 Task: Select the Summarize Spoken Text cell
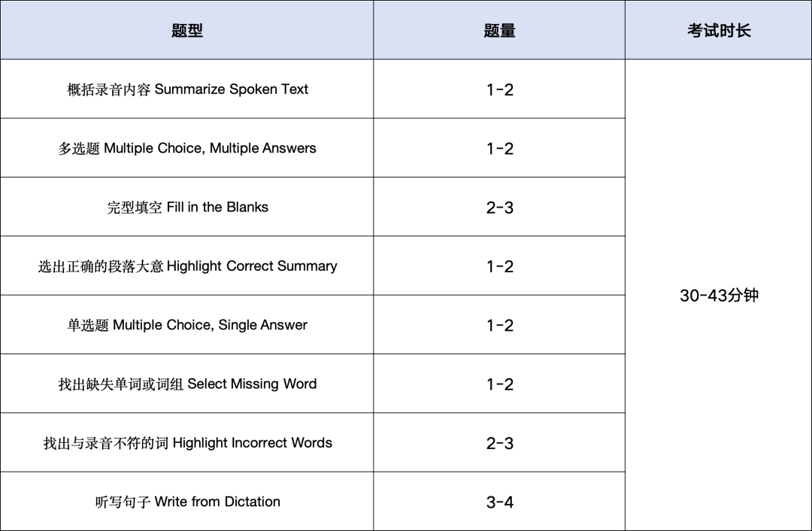coord(187,89)
